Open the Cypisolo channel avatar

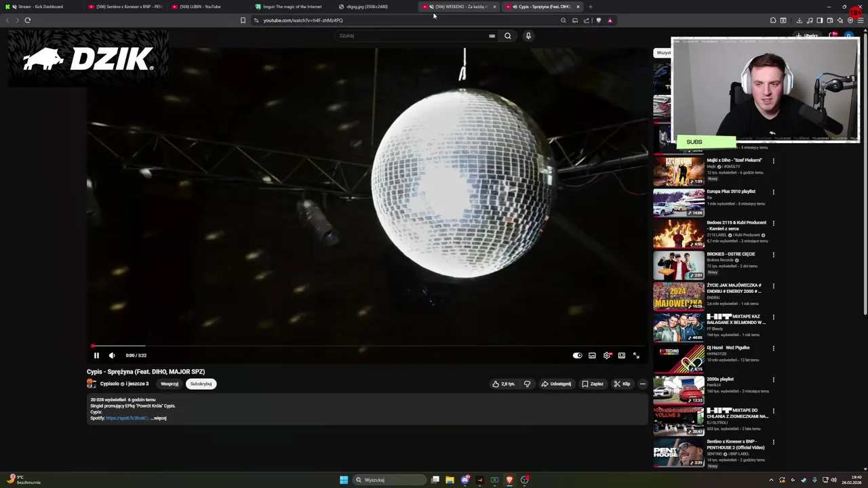(x=92, y=384)
